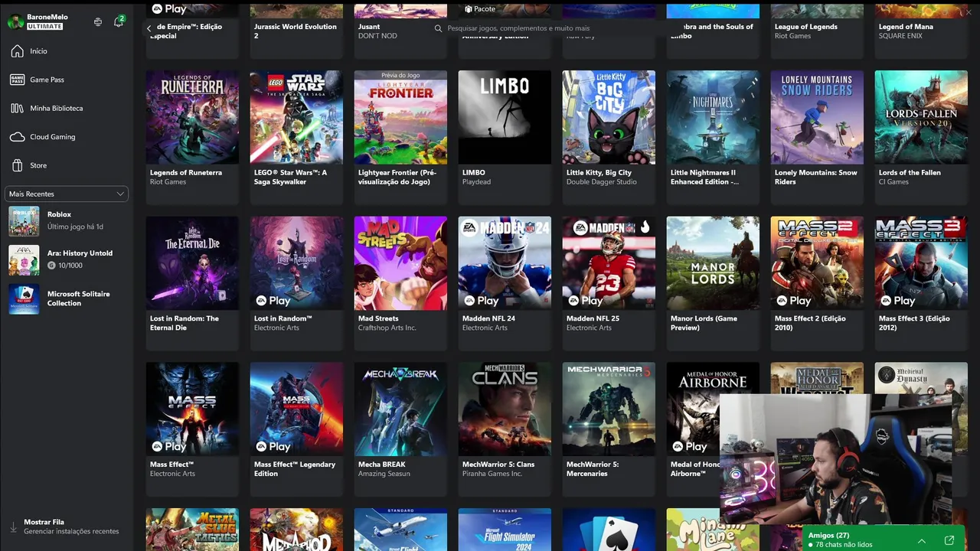
Task: Click the printer icon near profile
Action: coord(98,22)
